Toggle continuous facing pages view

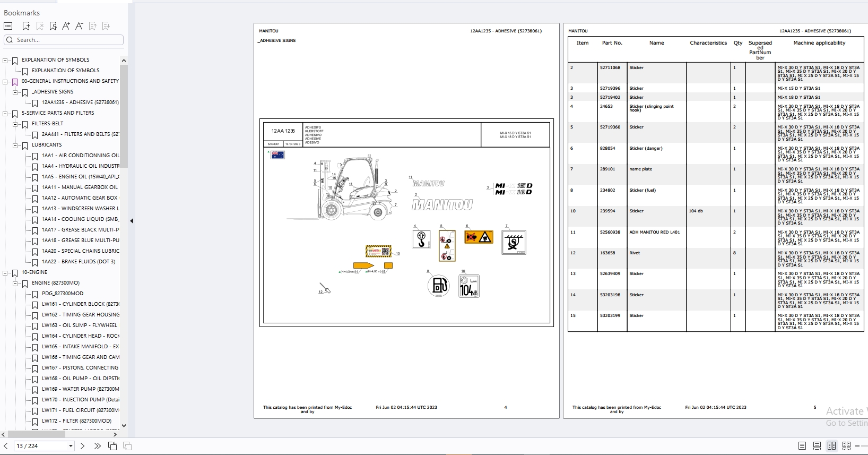click(x=847, y=446)
